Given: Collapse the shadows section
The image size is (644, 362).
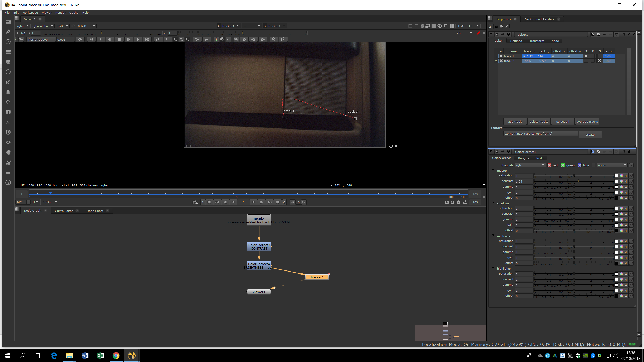Looking at the screenshot, I should pos(493,203).
